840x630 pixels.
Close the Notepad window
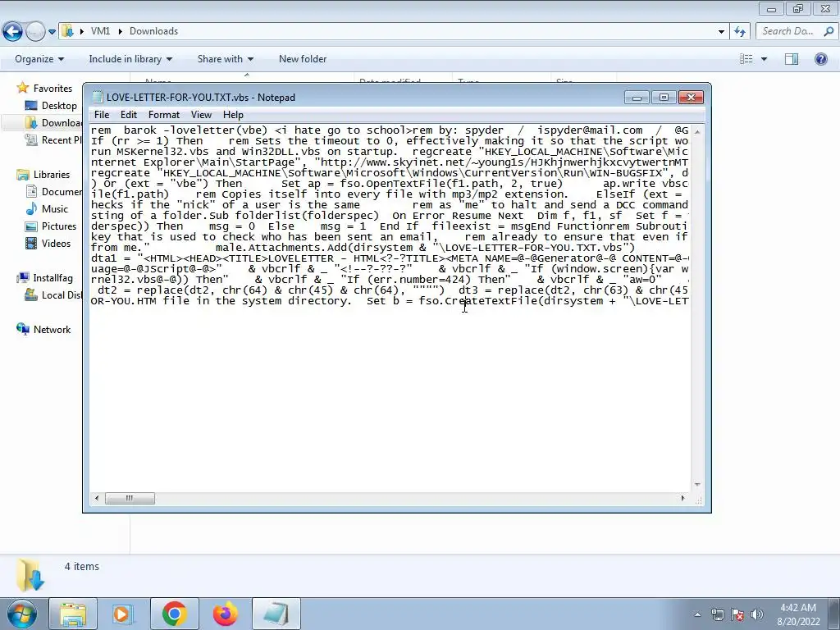click(691, 98)
